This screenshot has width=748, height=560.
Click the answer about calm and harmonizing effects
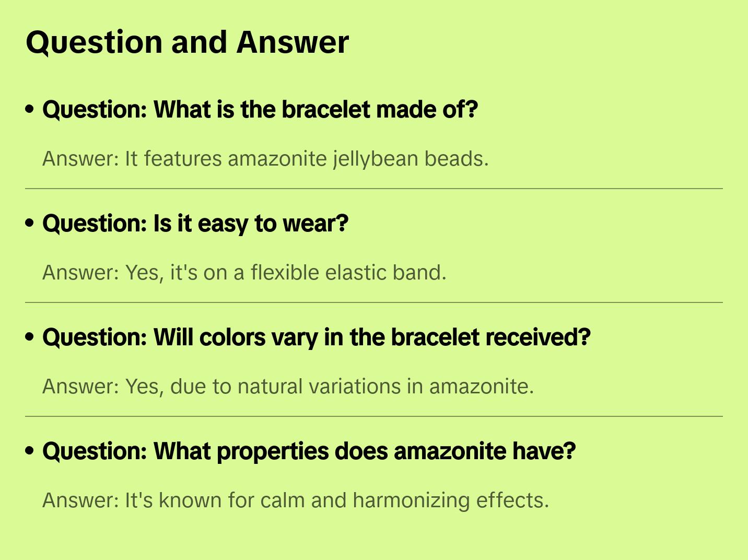[x=296, y=500]
